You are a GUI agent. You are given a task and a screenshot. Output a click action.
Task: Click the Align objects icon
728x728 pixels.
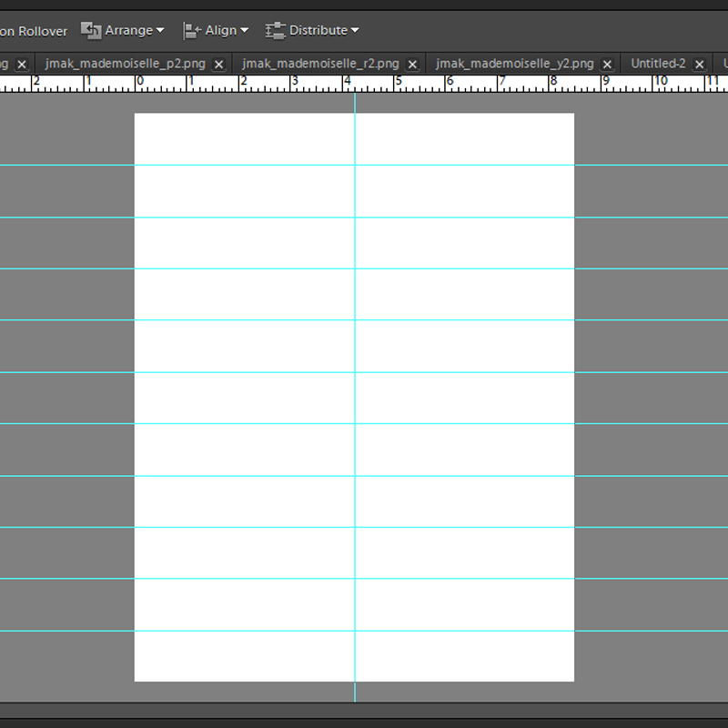191,31
